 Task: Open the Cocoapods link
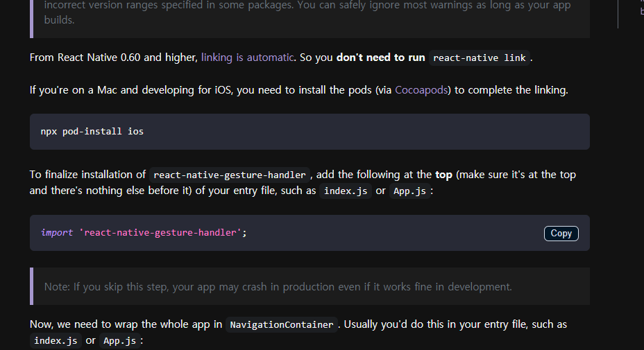coord(421,90)
